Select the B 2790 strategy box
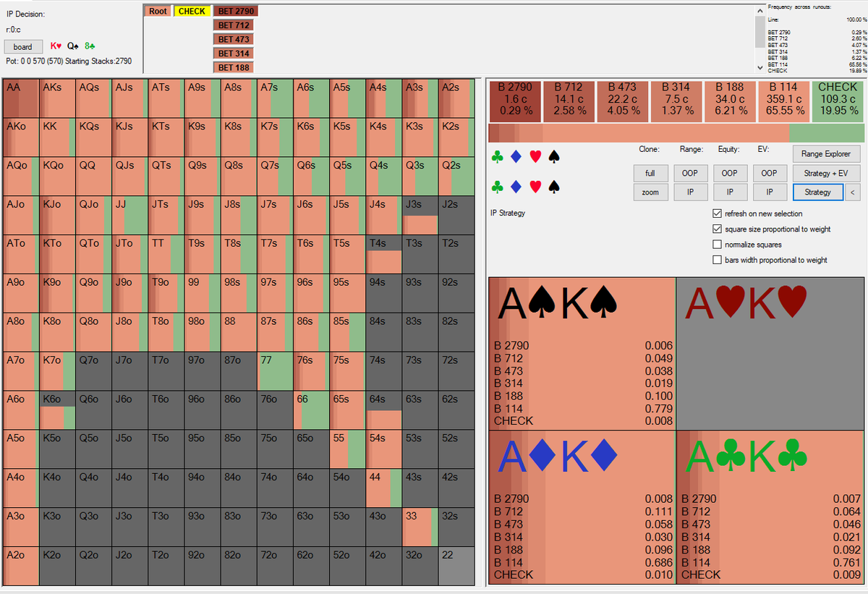This screenshot has height=594, width=868. (x=514, y=101)
